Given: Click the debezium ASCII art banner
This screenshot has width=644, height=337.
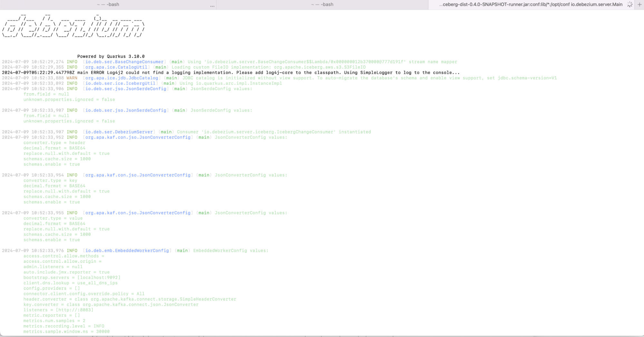Looking at the screenshot, I should (x=73, y=26).
